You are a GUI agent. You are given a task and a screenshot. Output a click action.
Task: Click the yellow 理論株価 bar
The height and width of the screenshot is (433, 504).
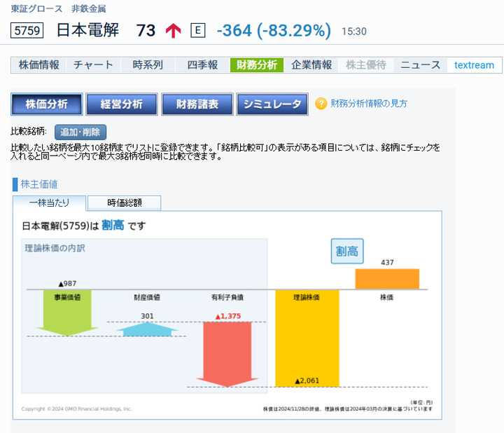click(x=307, y=338)
